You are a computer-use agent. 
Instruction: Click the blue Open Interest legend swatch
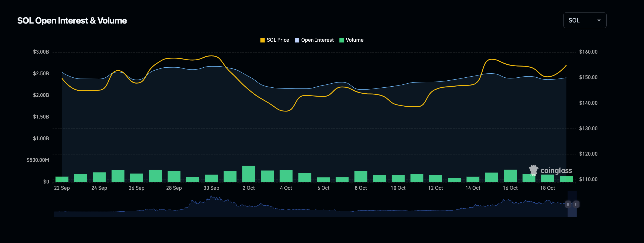pyautogui.click(x=297, y=40)
